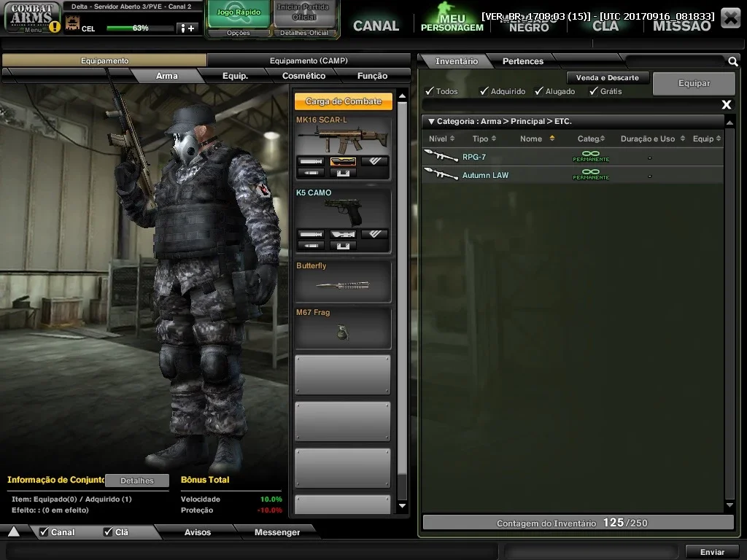Click loadout list scroll up arrow
This screenshot has width=747, height=560.
(402, 96)
